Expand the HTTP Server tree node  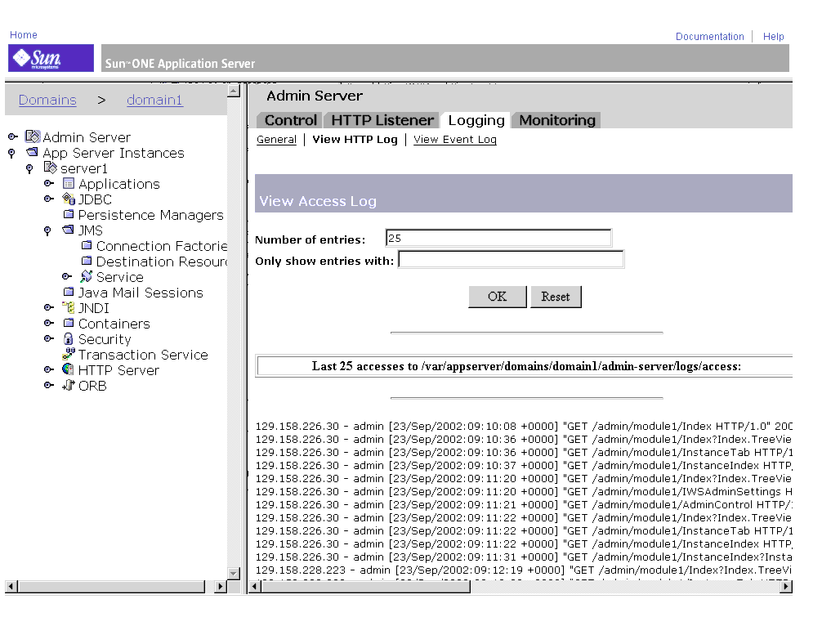coord(49,369)
